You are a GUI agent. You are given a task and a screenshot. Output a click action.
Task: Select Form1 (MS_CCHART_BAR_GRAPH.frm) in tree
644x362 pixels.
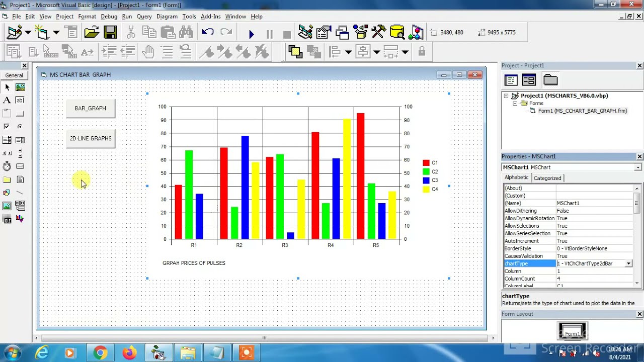(x=583, y=111)
